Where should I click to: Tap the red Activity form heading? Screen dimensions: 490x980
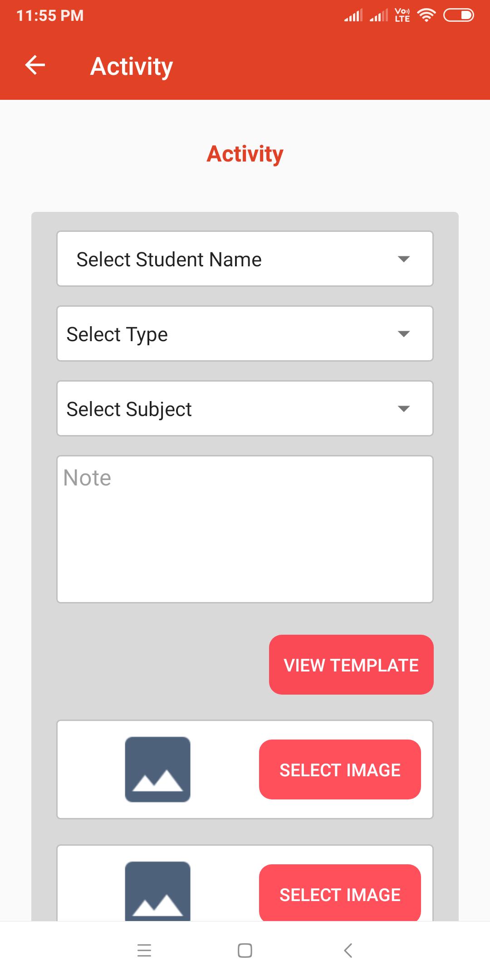pyautogui.click(x=245, y=154)
